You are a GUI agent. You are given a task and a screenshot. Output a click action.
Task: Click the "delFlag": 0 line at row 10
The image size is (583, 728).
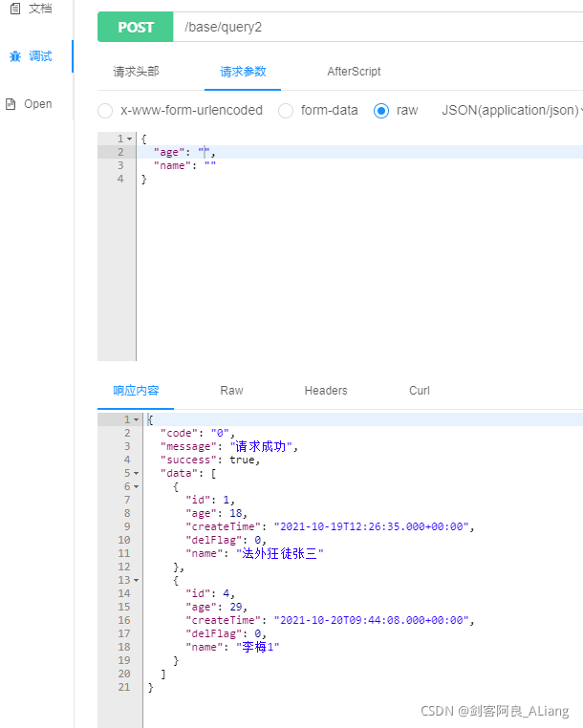(x=226, y=540)
